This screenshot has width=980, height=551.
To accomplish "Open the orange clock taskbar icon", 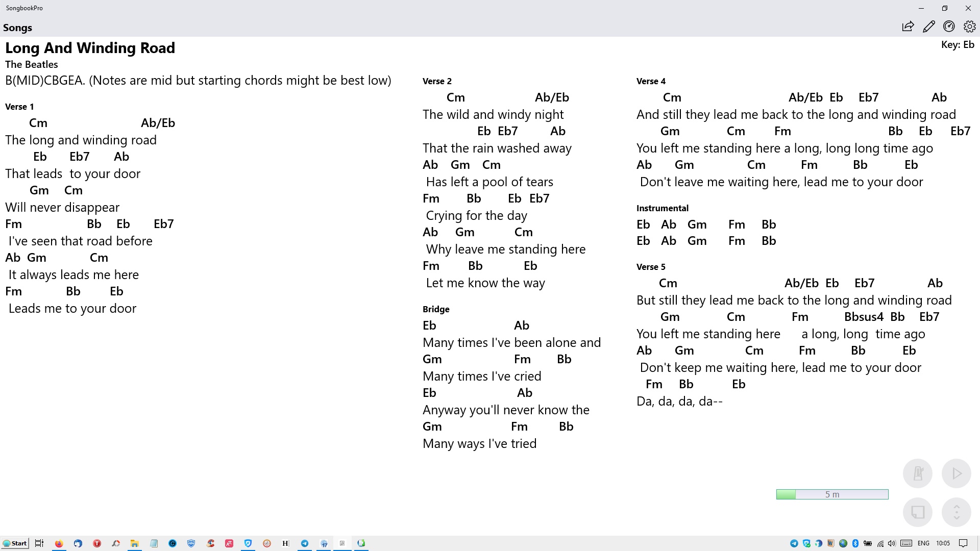I will coord(267,543).
